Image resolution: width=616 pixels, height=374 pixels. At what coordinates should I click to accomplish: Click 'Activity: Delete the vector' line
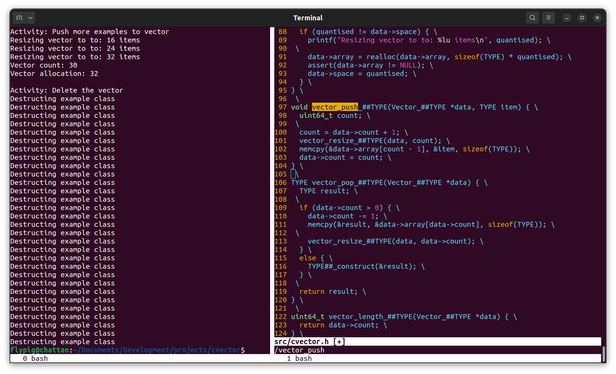click(66, 90)
